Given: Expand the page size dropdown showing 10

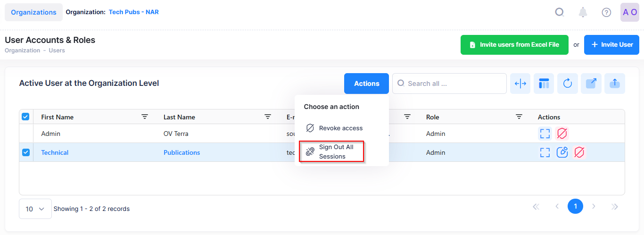Looking at the screenshot, I should [x=35, y=209].
